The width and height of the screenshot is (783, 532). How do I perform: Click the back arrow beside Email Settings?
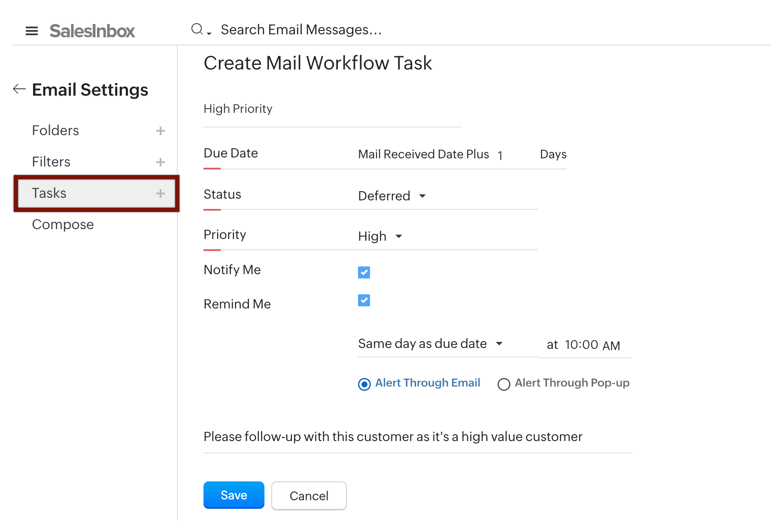(x=19, y=89)
